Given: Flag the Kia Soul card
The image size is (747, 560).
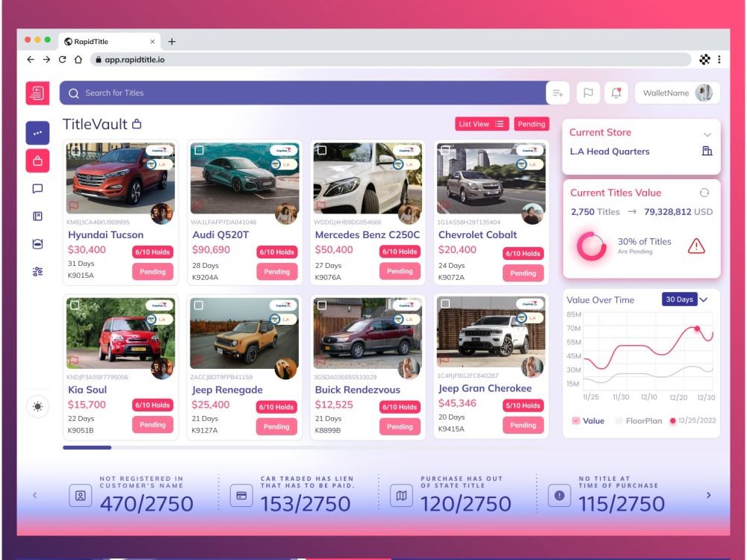Looking at the screenshot, I should click(x=74, y=361).
